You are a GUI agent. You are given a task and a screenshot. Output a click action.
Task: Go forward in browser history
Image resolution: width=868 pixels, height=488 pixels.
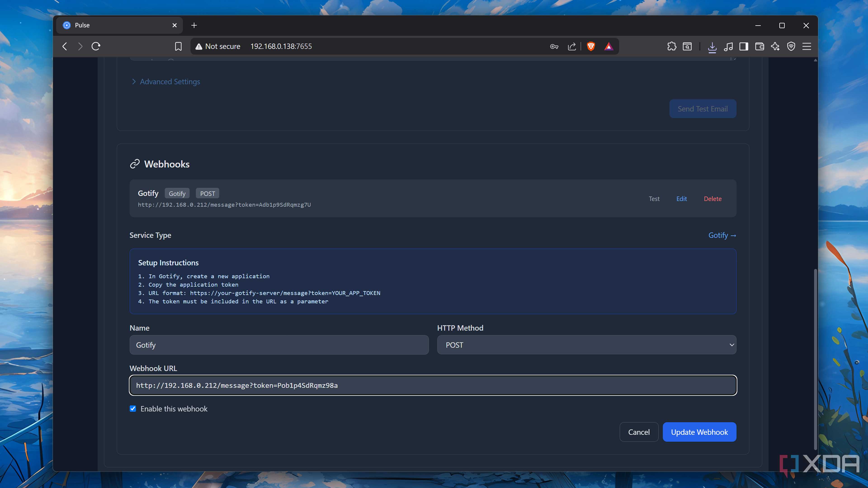[x=80, y=46]
